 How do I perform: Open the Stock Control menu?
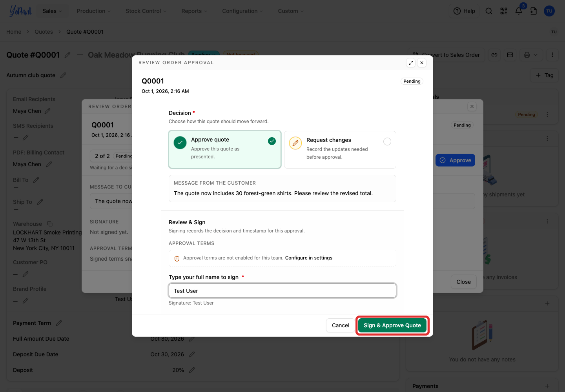pyautogui.click(x=146, y=11)
